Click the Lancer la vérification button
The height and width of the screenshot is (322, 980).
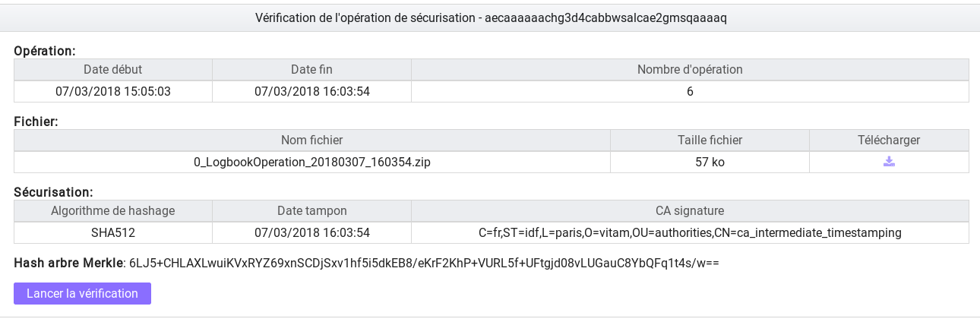click(82, 293)
